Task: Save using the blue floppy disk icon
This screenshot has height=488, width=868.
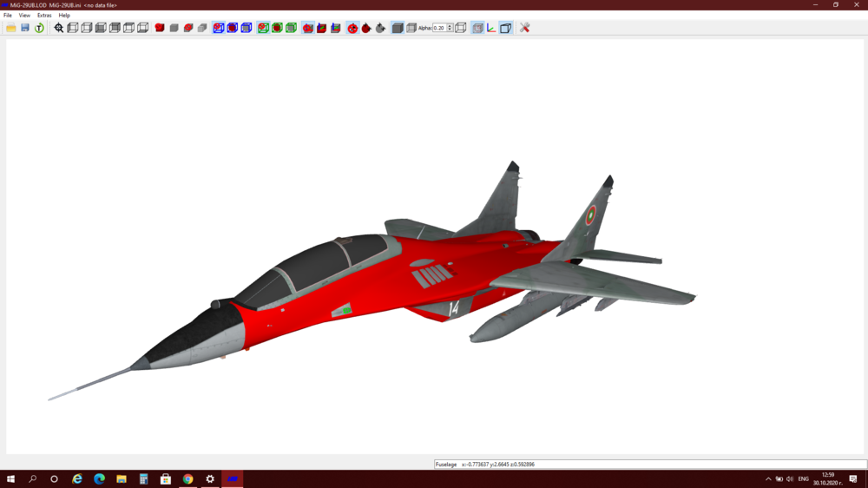Action: pyautogui.click(x=25, y=28)
